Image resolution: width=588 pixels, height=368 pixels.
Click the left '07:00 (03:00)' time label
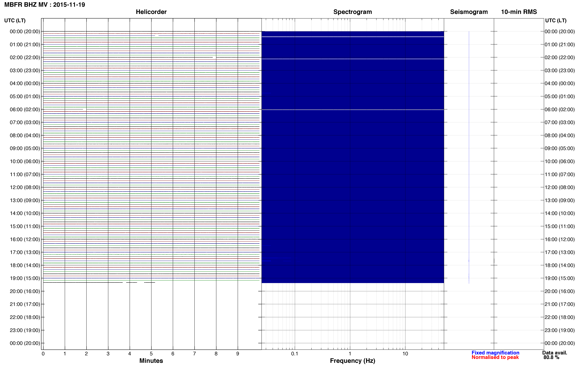[25, 122]
